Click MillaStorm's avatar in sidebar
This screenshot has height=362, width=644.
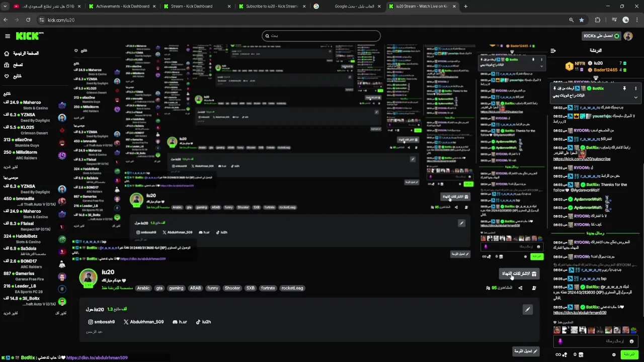pyautogui.click(x=62, y=155)
